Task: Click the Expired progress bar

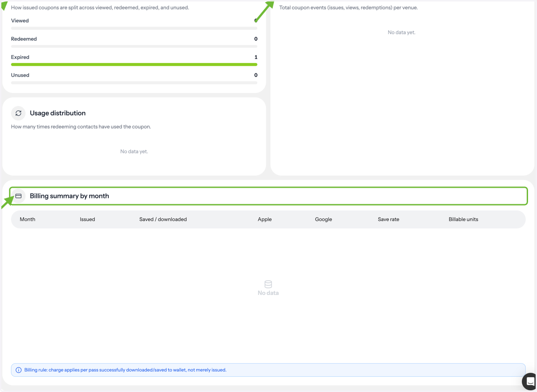Action: [134, 64]
